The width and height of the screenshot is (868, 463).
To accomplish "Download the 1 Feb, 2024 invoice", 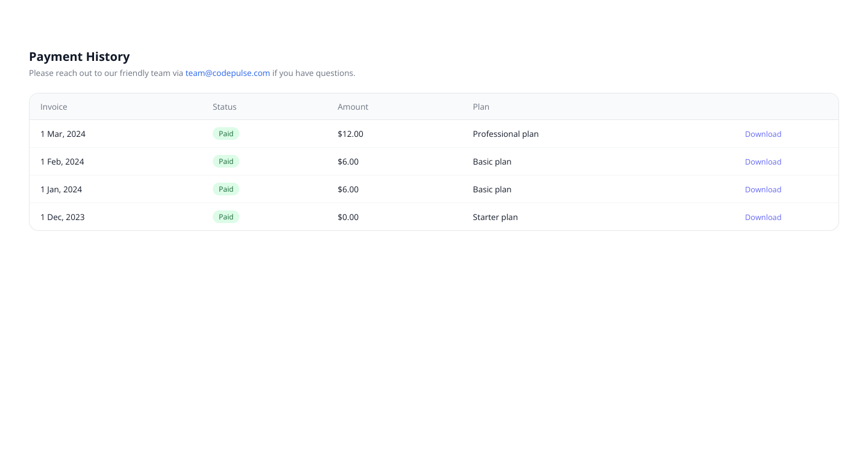I will pos(763,162).
